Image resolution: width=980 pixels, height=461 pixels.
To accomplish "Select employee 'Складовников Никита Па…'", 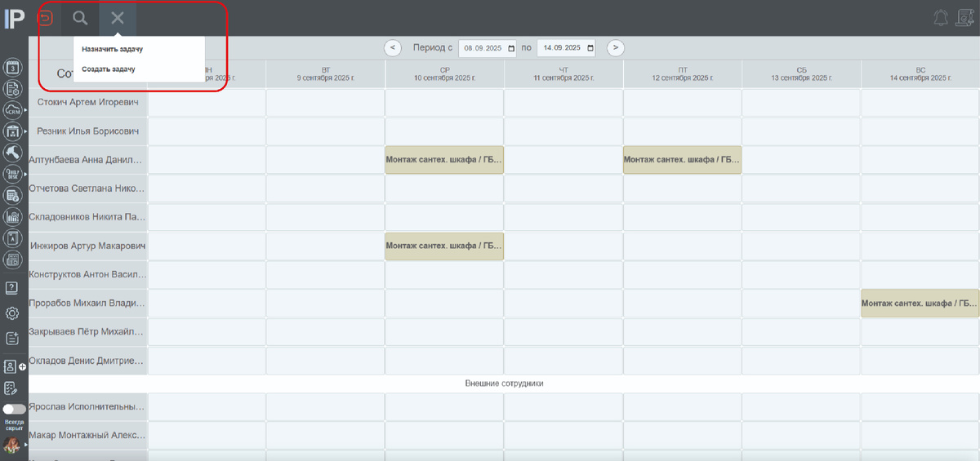I will 87,217.
